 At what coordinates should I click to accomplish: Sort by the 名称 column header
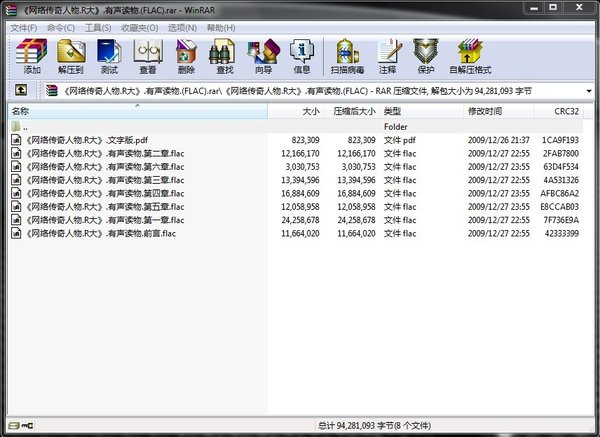[137, 111]
